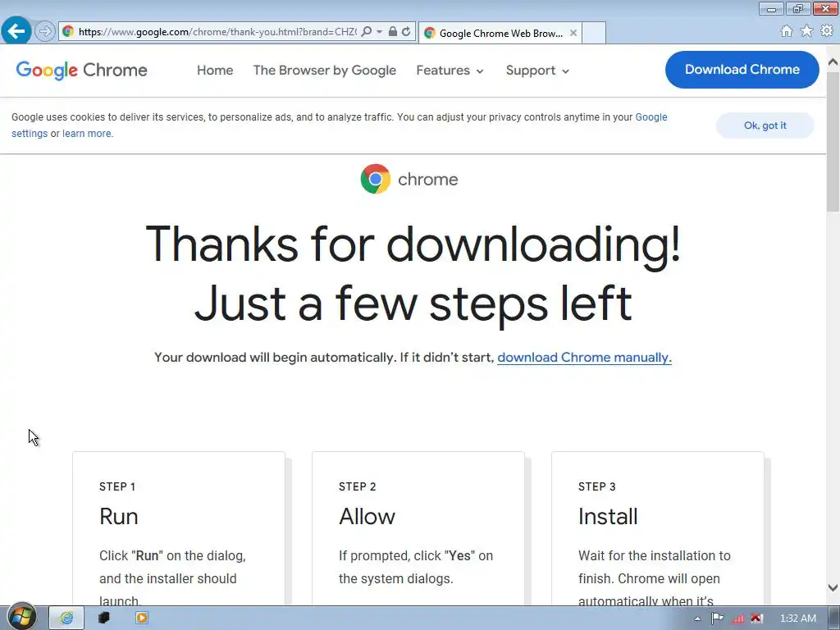This screenshot has width=840, height=630.
Task: Click the security lock icon in address bar
Action: click(x=393, y=32)
